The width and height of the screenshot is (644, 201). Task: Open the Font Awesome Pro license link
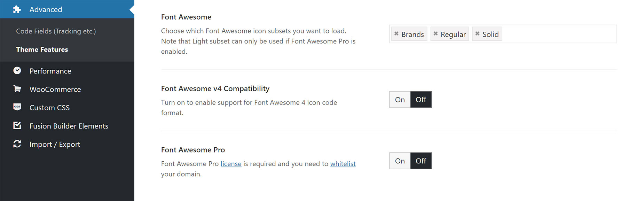(x=231, y=164)
